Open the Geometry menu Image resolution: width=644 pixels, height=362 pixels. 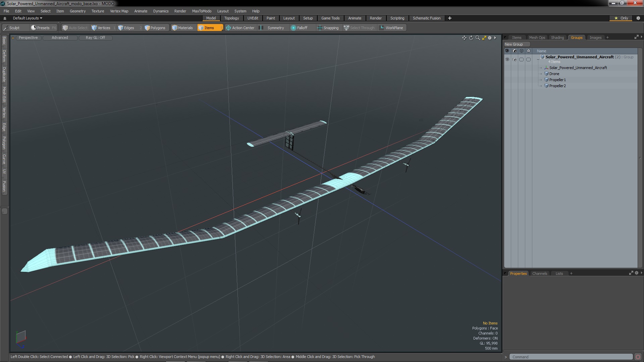77,11
